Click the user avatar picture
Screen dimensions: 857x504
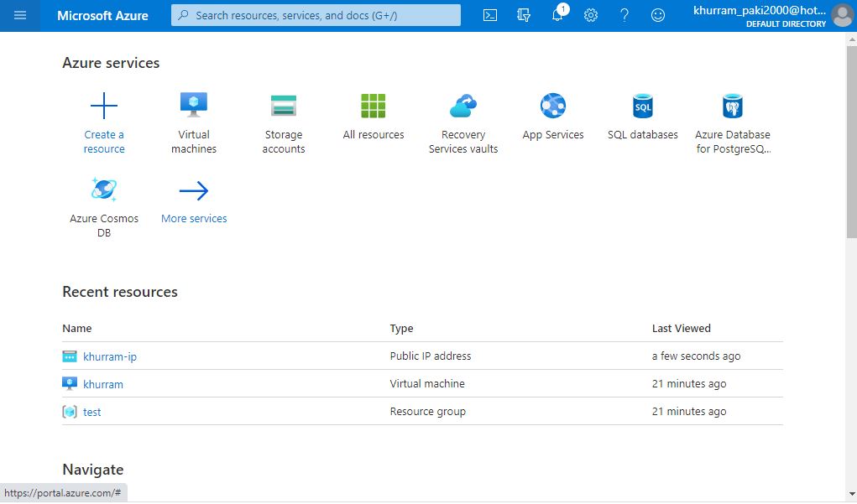click(x=842, y=15)
